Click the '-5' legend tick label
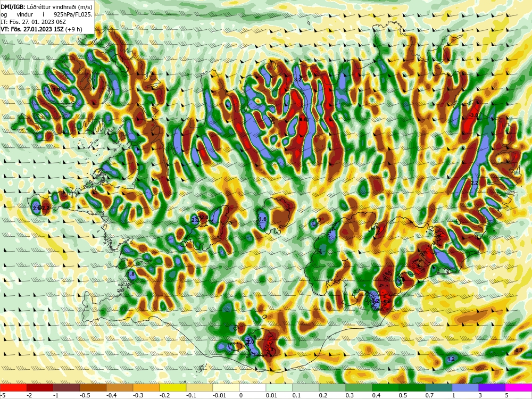 pos(3,395)
